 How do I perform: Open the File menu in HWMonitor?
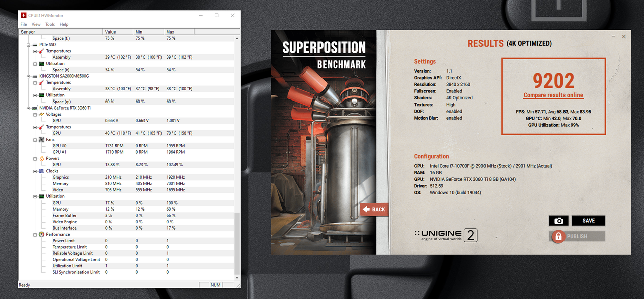[x=24, y=24]
